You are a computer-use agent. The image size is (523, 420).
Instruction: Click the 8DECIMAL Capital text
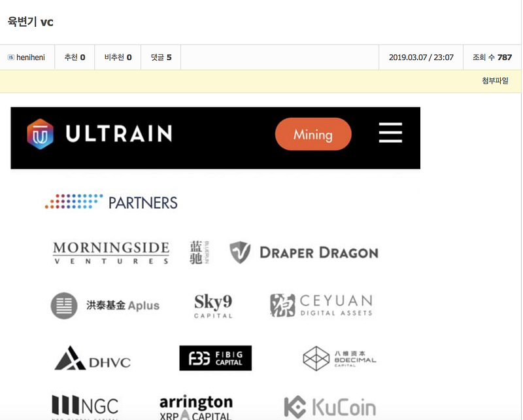pyautogui.click(x=355, y=359)
